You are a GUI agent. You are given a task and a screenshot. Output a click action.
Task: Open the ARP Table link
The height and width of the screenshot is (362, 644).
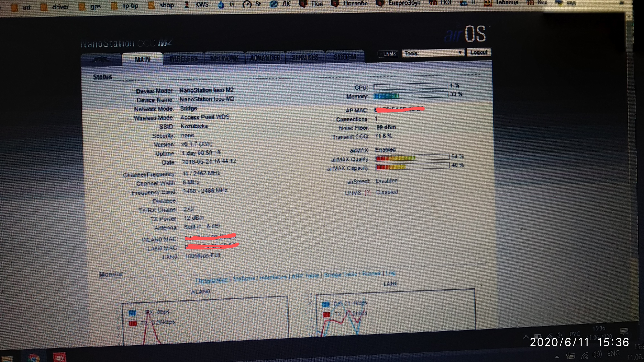coord(305,276)
